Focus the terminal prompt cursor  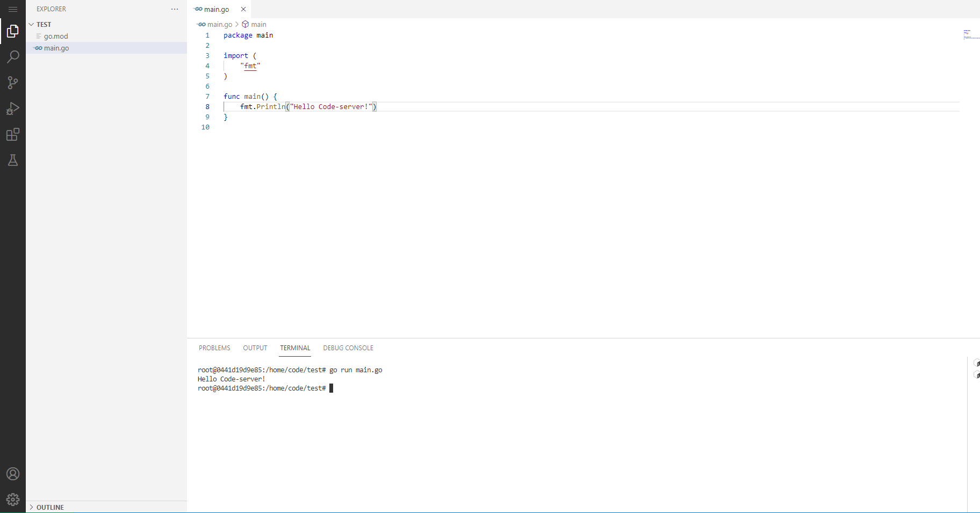[x=331, y=388]
